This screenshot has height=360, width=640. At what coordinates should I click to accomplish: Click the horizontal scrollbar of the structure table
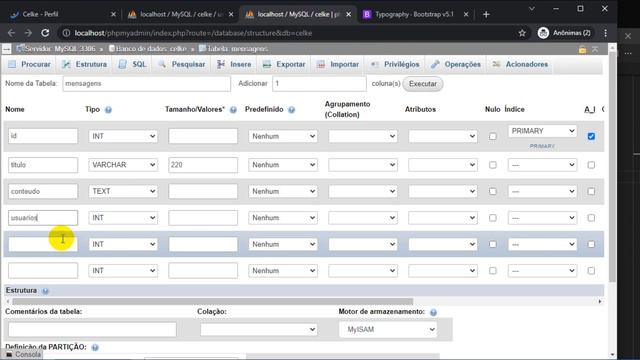click(212, 302)
